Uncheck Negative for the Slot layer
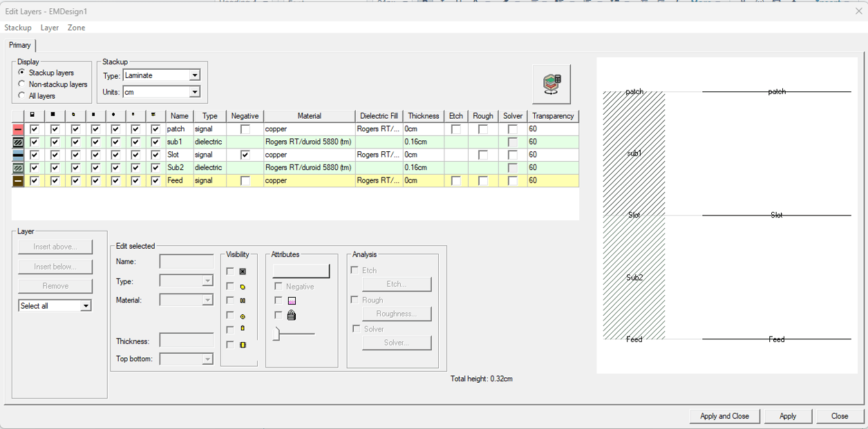The width and height of the screenshot is (868, 429). pyautogui.click(x=246, y=155)
